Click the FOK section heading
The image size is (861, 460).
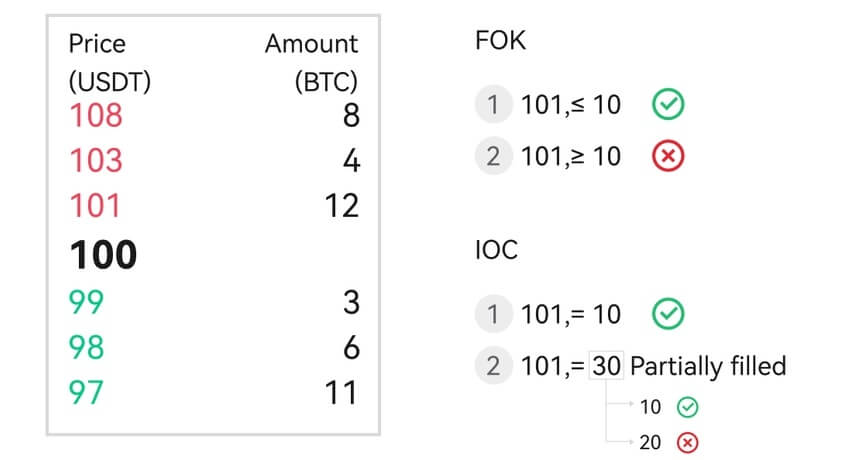[499, 42]
